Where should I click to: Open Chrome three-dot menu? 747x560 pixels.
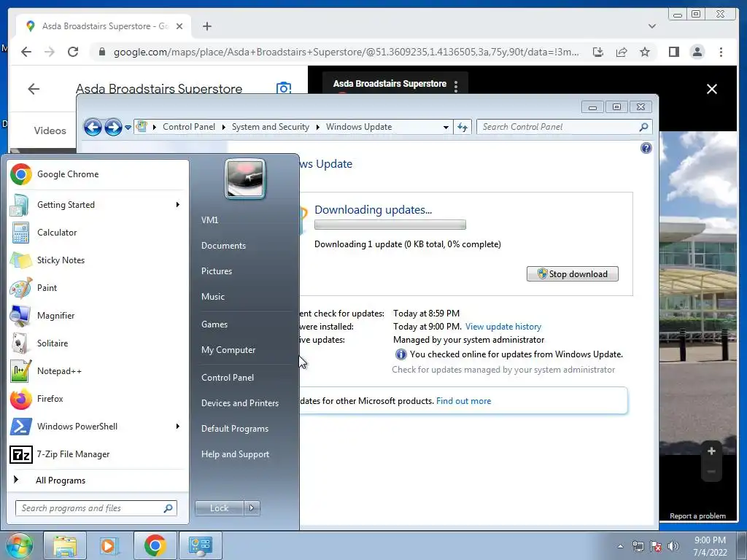coord(721,52)
